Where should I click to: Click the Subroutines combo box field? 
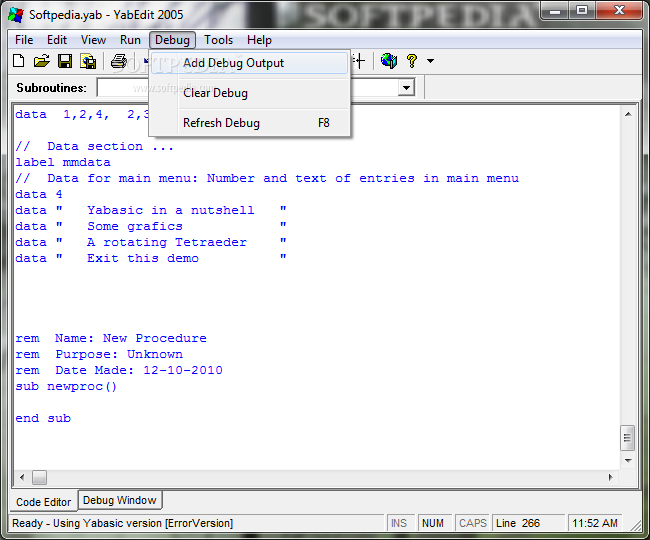pos(255,88)
